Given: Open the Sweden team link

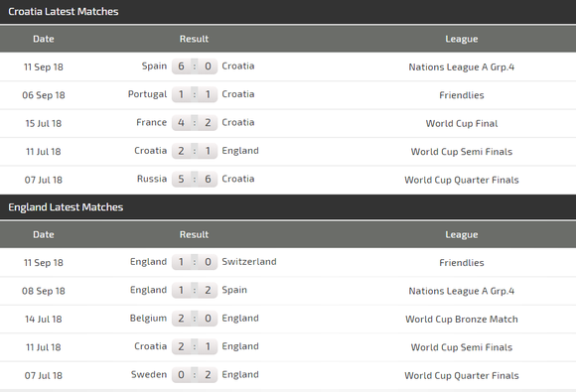Looking at the screenshot, I should point(149,374).
